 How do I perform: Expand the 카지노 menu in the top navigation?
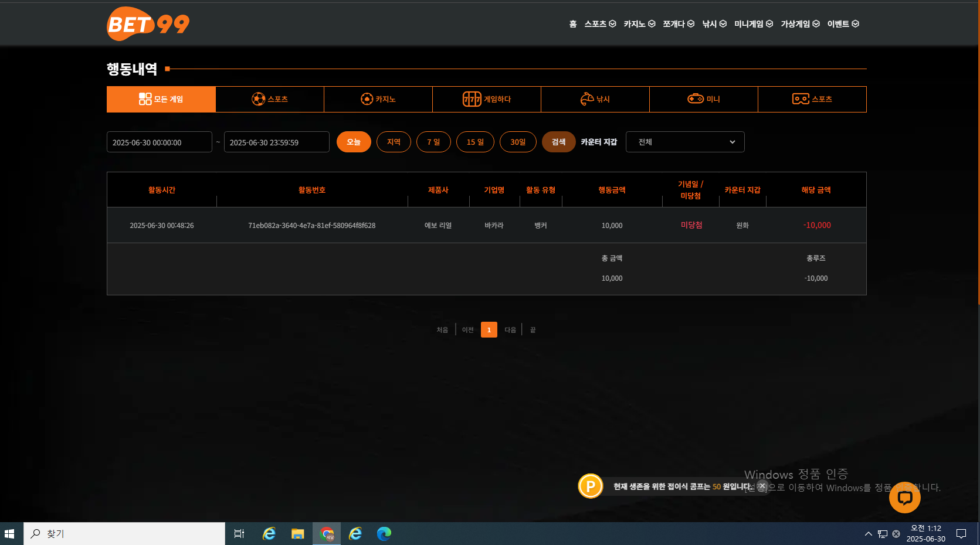pos(639,24)
